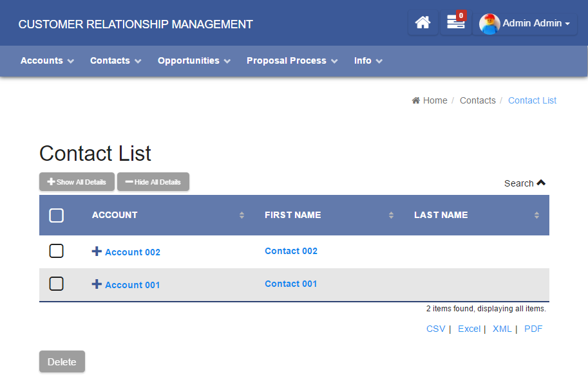
Task: Expand details with plus icon beside Account 002
Action: point(97,251)
